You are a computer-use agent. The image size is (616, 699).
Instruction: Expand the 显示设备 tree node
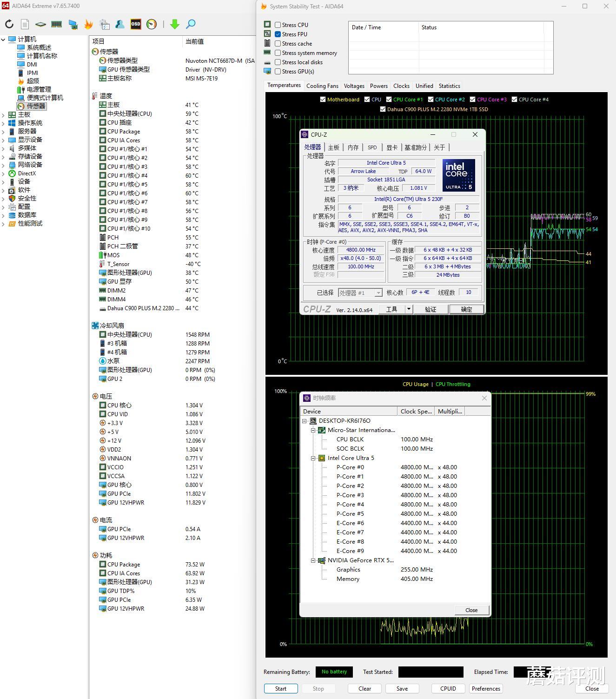pyautogui.click(x=3, y=140)
